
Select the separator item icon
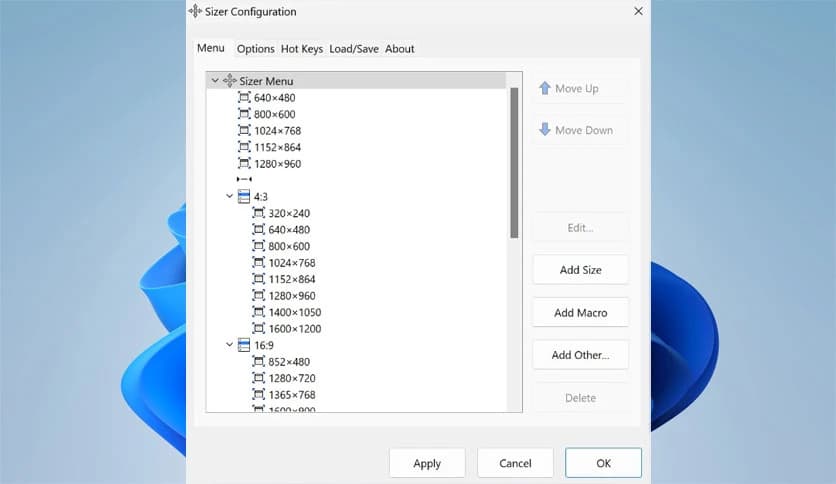[244, 179]
